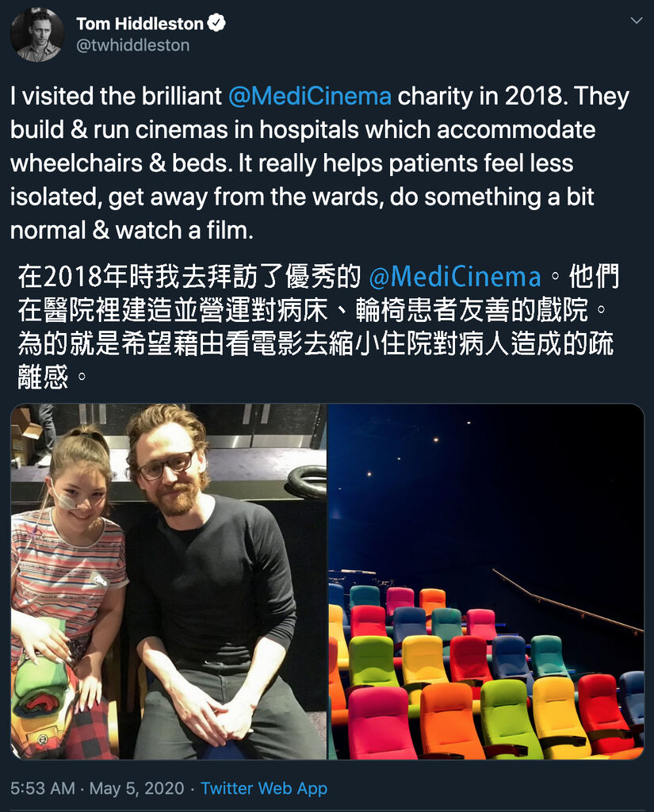654x812 pixels.
Task: Click the man's glasses in left photo
Action: pyautogui.click(x=166, y=465)
